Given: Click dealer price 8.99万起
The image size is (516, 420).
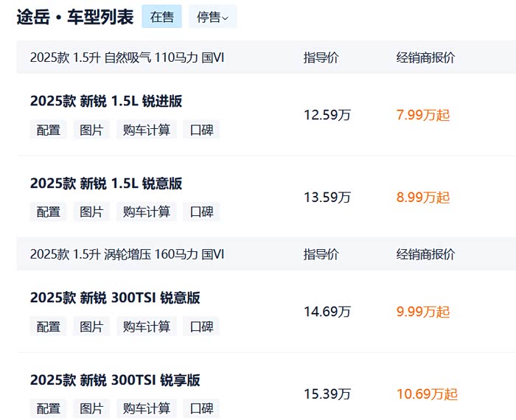Looking at the screenshot, I should (x=423, y=197).
